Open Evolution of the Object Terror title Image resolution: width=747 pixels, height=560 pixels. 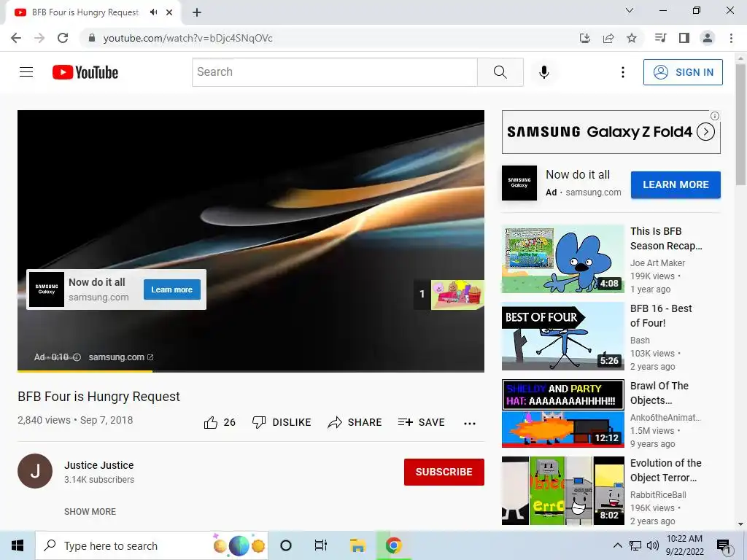pos(665,470)
